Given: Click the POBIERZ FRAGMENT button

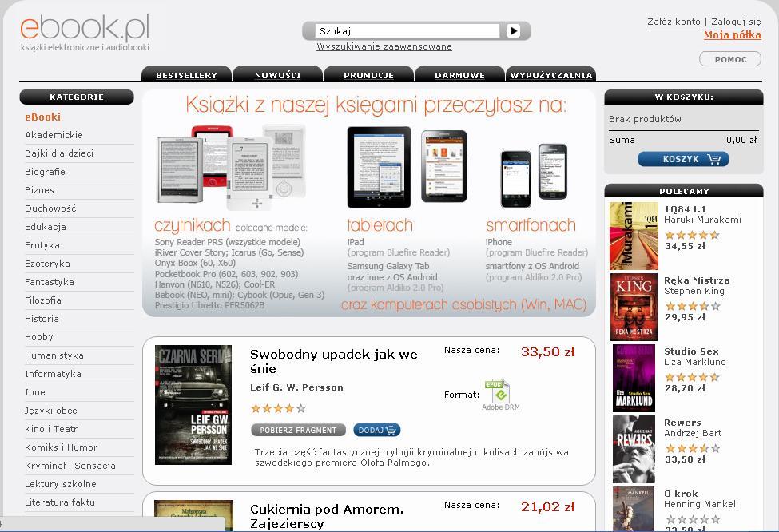Looking at the screenshot, I should [298, 431].
